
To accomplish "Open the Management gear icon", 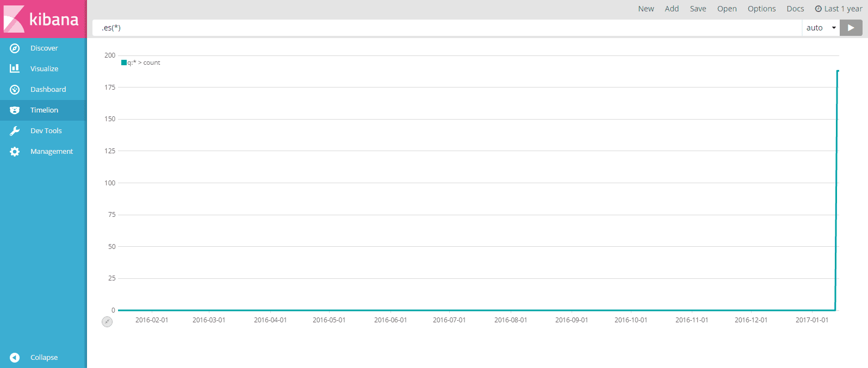I will click(15, 152).
